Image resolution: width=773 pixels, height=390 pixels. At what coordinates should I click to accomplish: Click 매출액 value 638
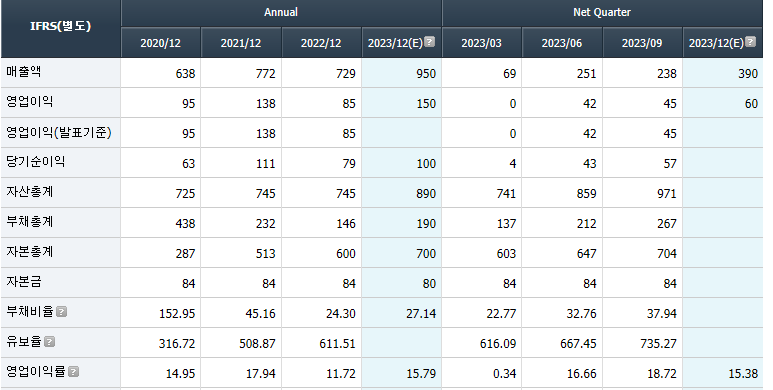click(185, 73)
